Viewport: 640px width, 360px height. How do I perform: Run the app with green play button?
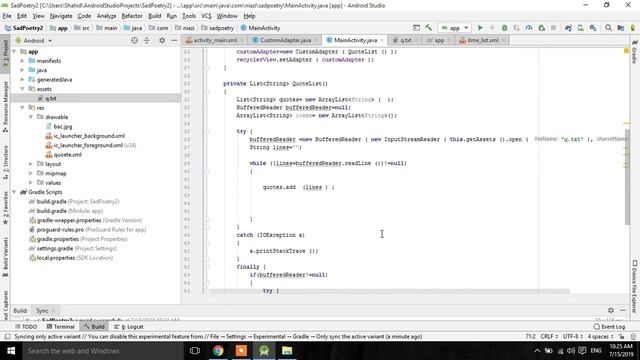tap(480, 28)
